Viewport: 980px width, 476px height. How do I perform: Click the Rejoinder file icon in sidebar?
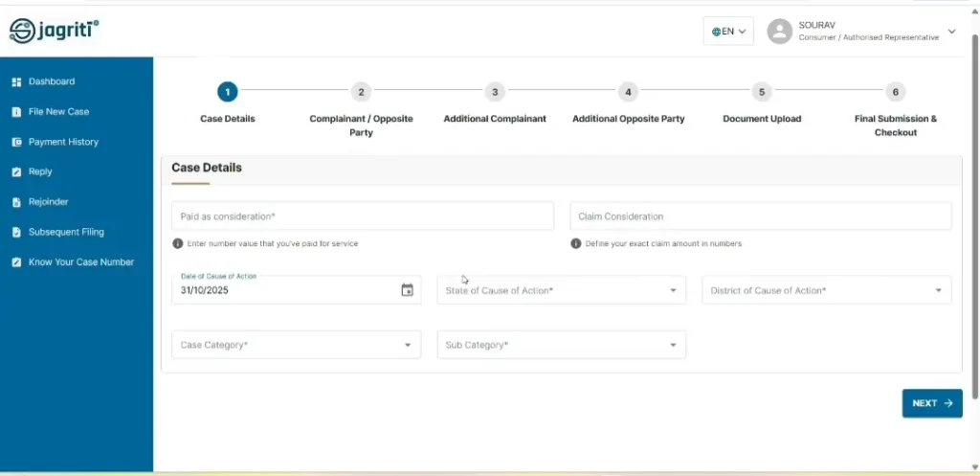point(17,202)
